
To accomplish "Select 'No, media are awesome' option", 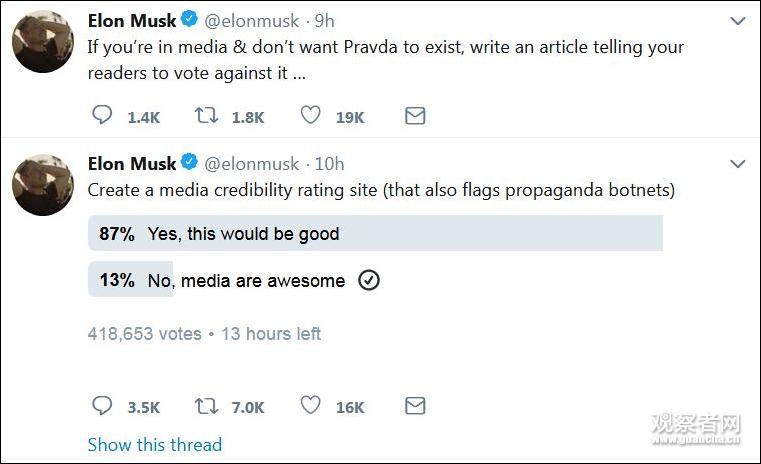I will (245, 281).
